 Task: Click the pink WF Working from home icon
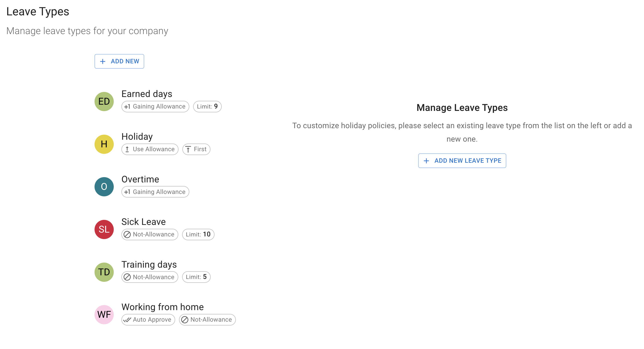point(104,314)
